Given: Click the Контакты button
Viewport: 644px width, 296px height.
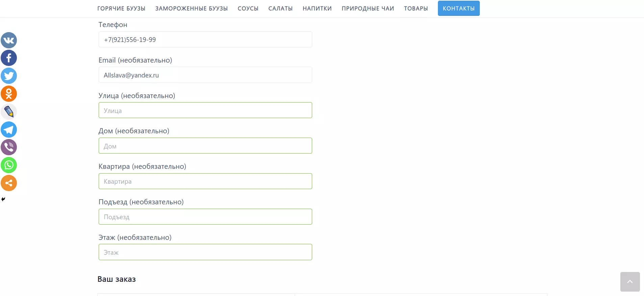Looking at the screenshot, I should tap(459, 8).
